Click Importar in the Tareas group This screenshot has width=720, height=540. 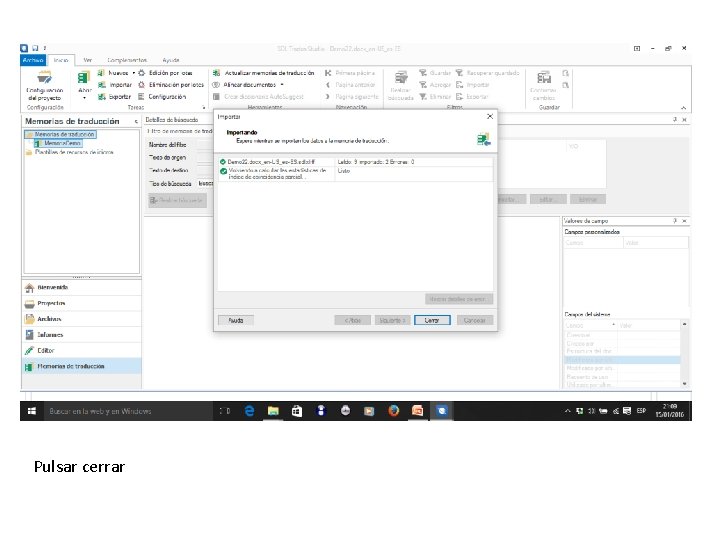tap(115, 85)
